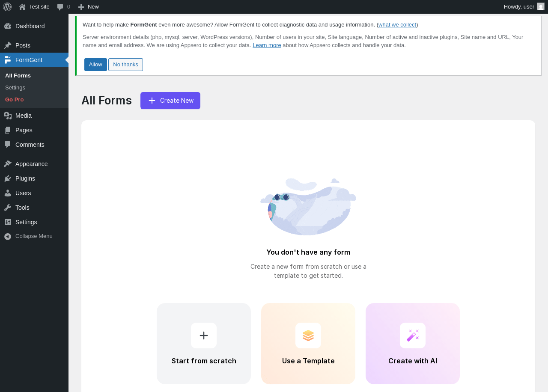Open the New content dropdown in admin bar
The height and width of the screenshot is (392, 548).
(x=88, y=7)
